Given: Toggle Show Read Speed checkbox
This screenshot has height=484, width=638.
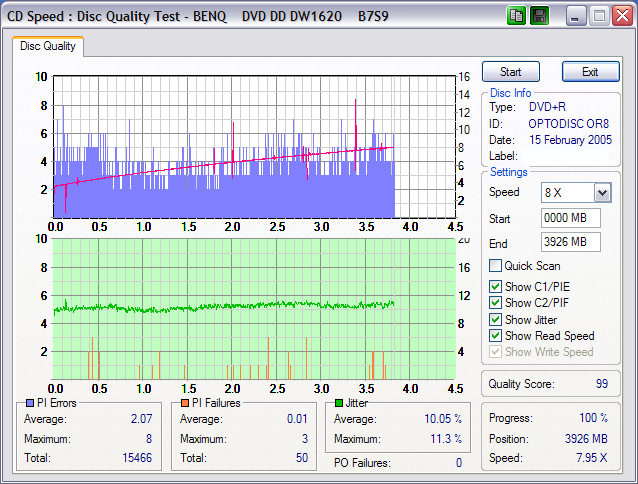Looking at the screenshot, I should pos(495,336).
